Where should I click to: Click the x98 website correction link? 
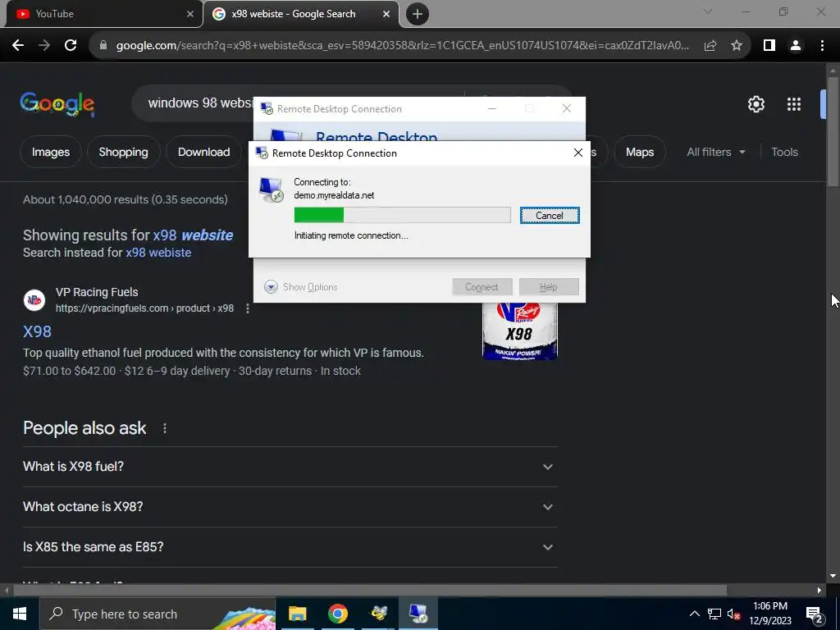[193, 235]
